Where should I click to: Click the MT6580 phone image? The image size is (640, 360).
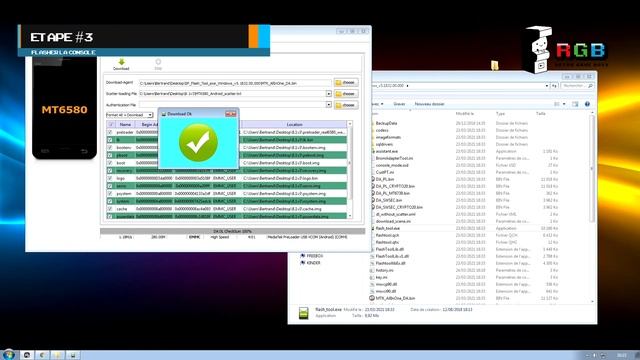coord(64,107)
